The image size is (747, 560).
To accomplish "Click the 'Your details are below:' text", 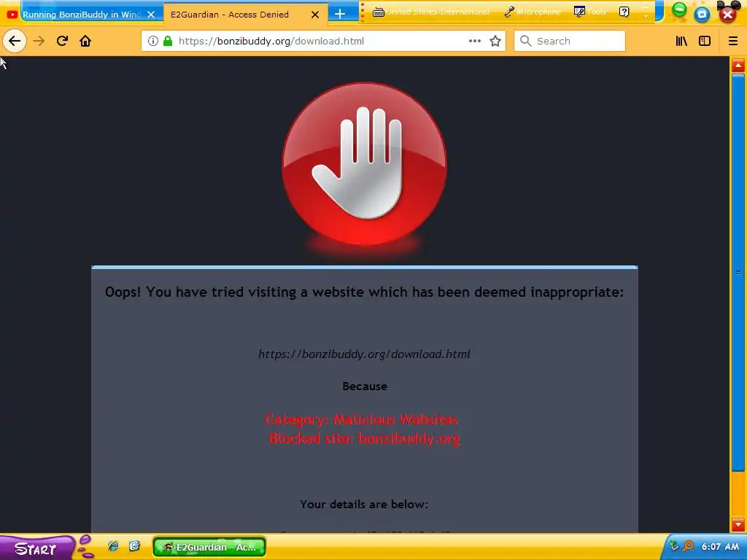I will (364, 505).
